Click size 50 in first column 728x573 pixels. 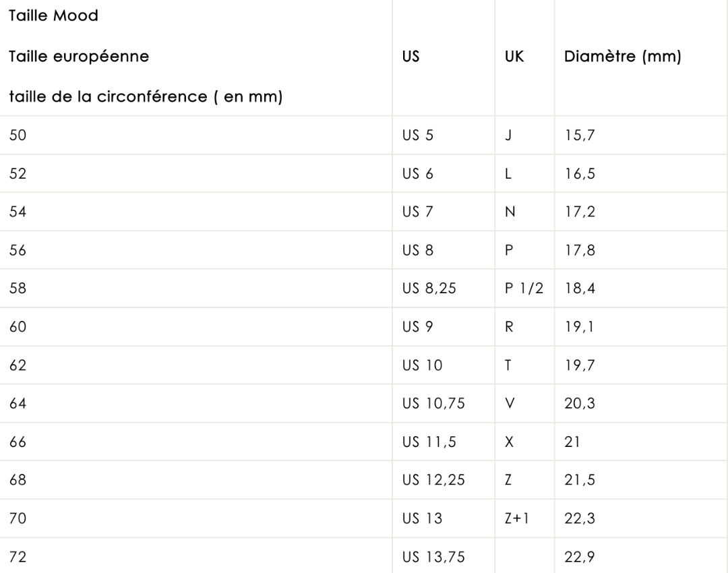pyautogui.click(x=18, y=135)
